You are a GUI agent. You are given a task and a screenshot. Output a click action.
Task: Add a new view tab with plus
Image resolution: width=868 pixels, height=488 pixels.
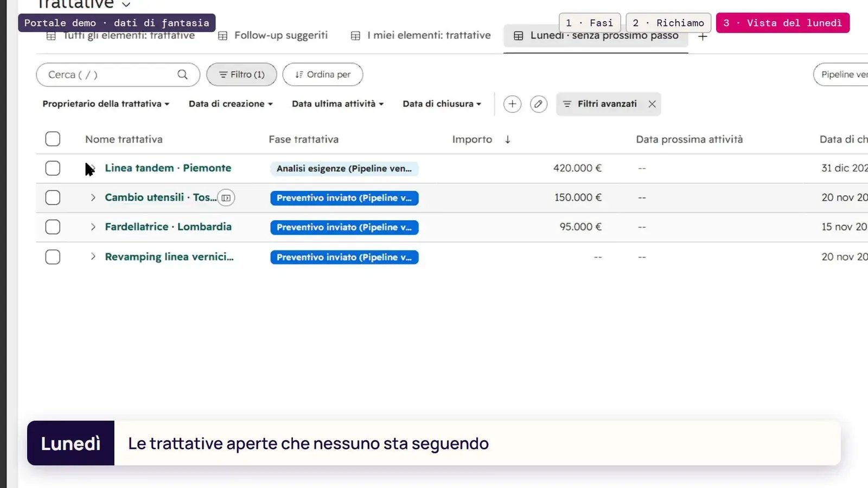click(x=703, y=36)
